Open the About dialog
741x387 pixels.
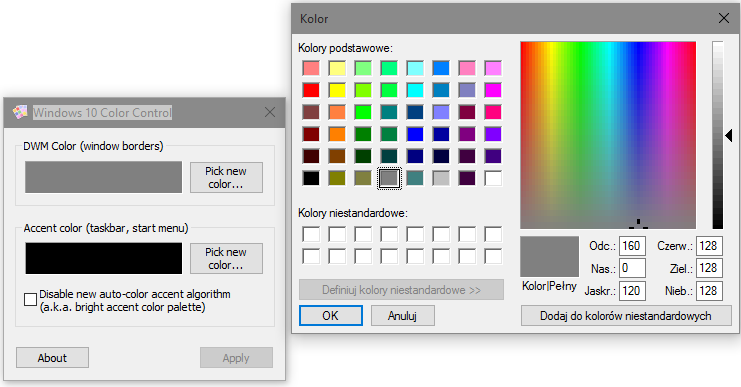click(x=52, y=358)
